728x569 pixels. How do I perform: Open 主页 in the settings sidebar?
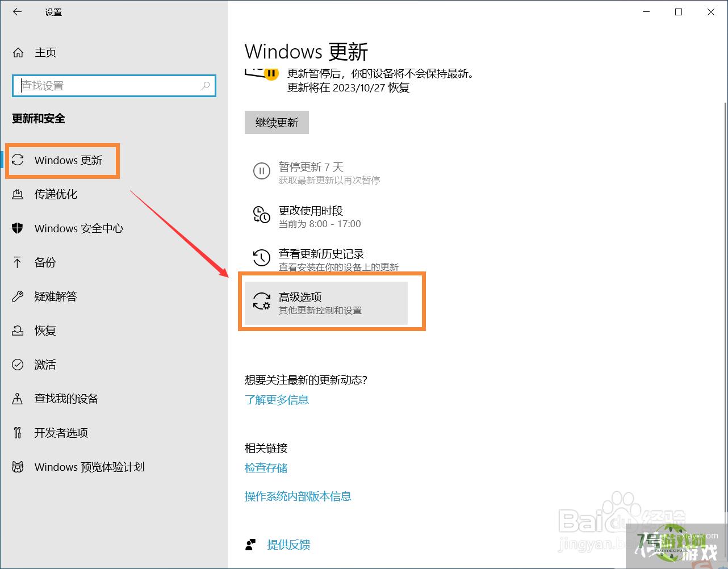45,52
